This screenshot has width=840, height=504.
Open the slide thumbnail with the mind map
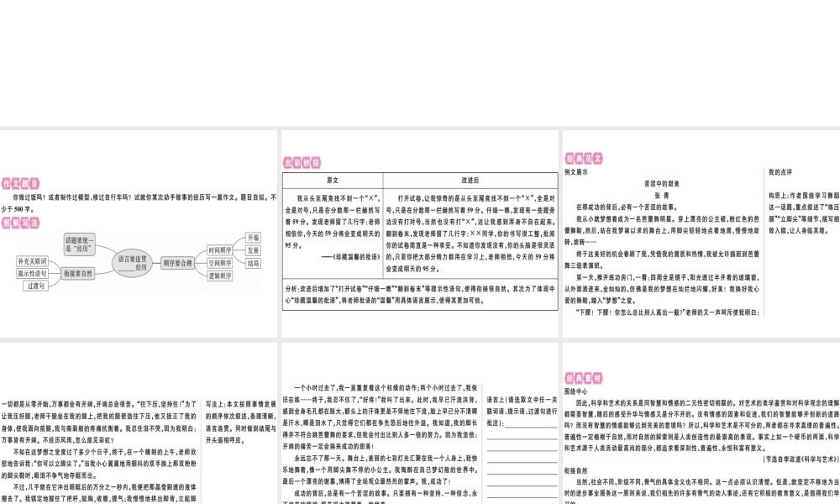pyautogui.click(x=139, y=234)
